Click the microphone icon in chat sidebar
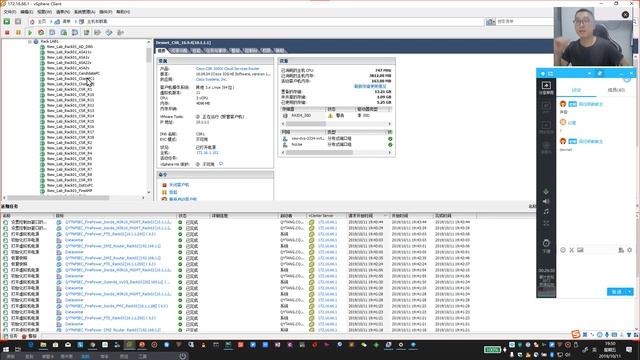 click(546, 191)
